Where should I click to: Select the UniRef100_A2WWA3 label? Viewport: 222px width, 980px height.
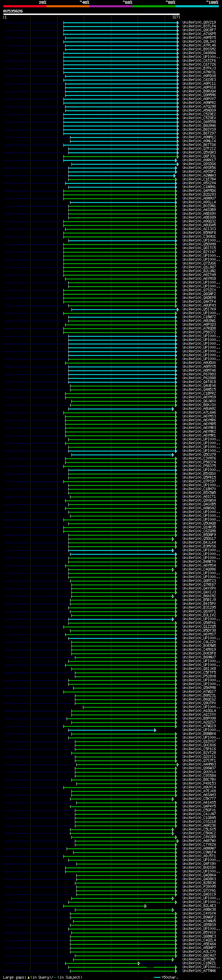199,175
